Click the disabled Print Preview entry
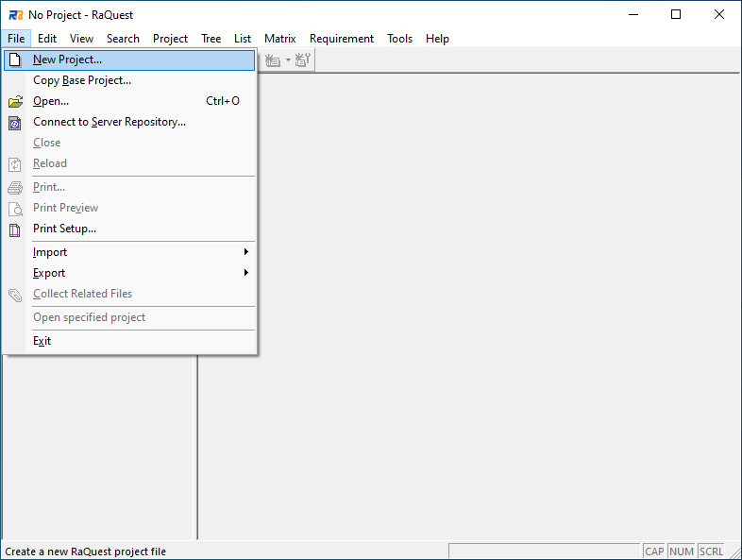Screen dimensions: 742x560 click(x=129, y=209)
